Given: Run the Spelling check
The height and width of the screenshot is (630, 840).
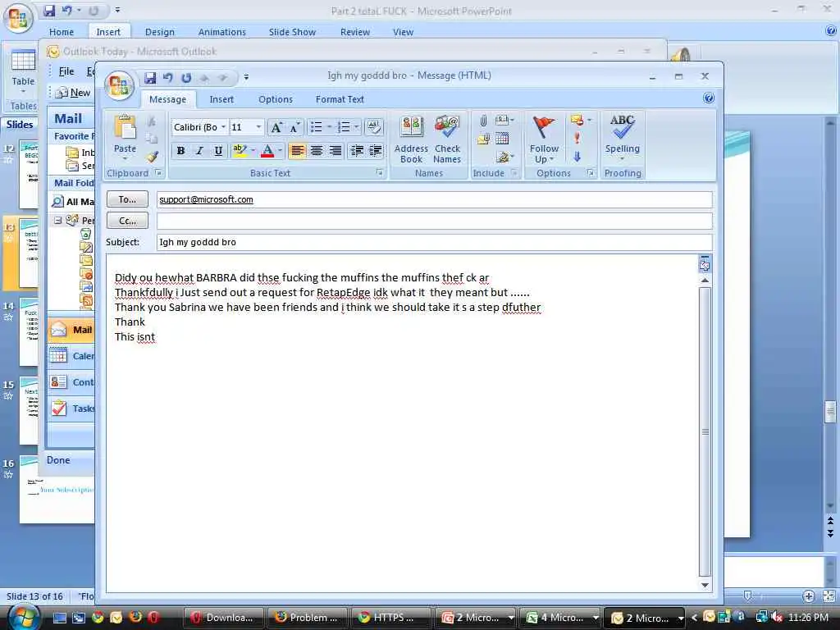Looking at the screenshot, I should [623, 138].
